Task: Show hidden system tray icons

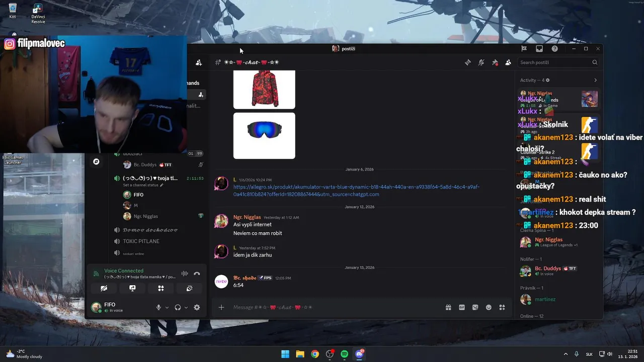Action: (x=566, y=354)
